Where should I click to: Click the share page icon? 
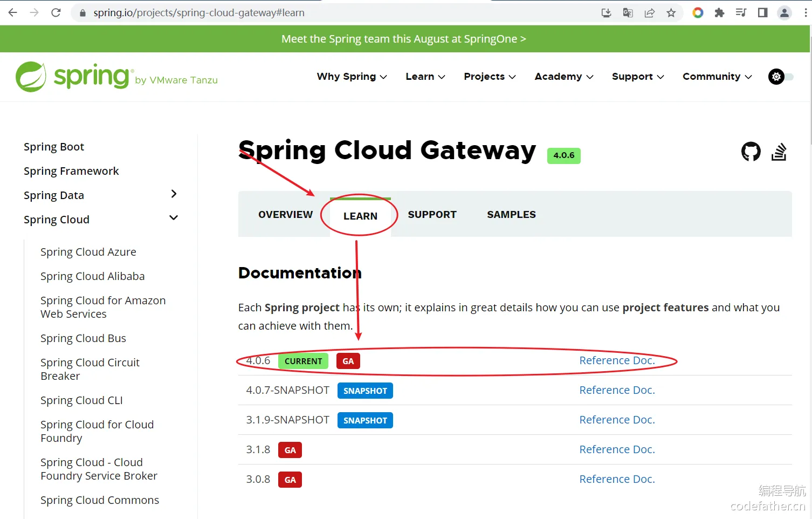point(650,13)
